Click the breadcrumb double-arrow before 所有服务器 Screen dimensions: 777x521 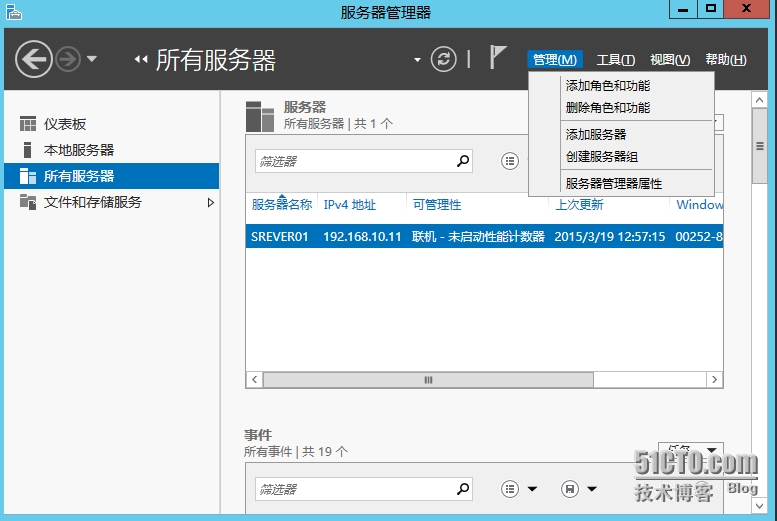tap(141, 60)
